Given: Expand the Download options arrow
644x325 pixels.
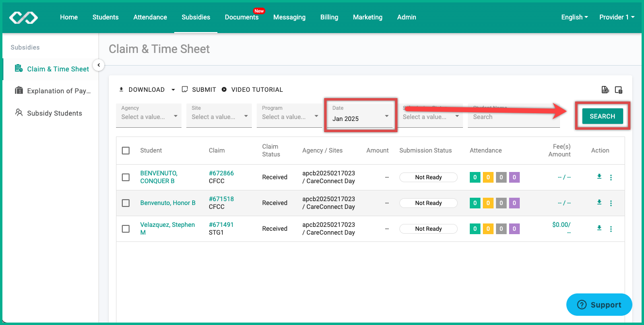Looking at the screenshot, I should [x=173, y=90].
